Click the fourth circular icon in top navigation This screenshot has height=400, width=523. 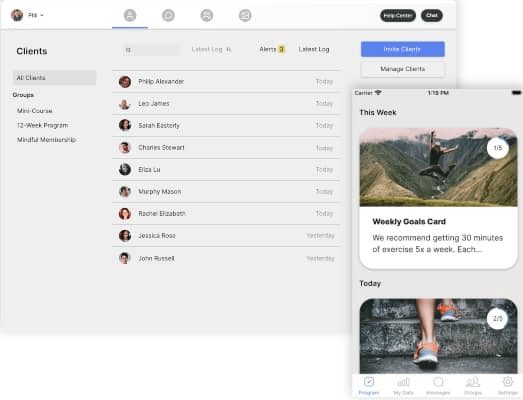pos(245,15)
